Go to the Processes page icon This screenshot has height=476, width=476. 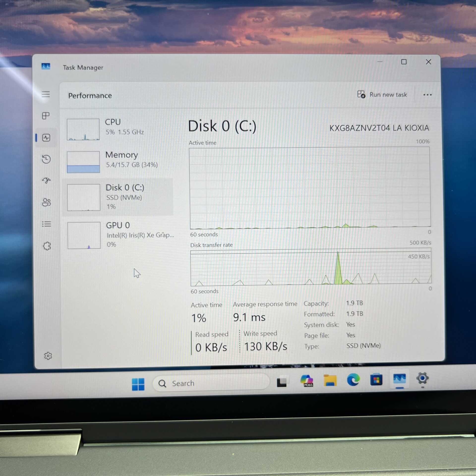[x=46, y=116]
